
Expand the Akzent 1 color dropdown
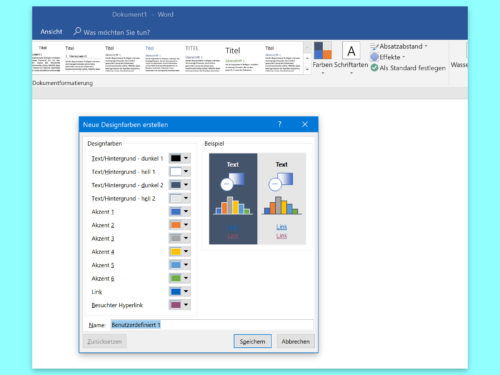click(186, 212)
